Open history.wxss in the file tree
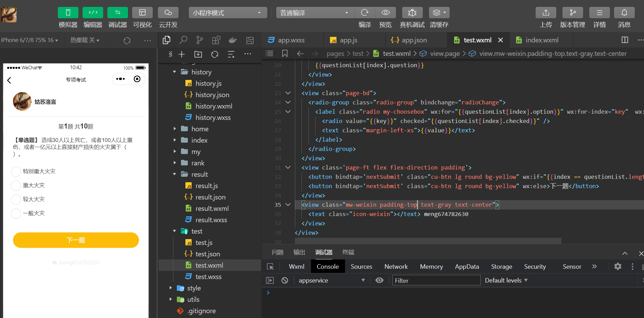Screen dimensions: 644x318 tap(213, 117)
